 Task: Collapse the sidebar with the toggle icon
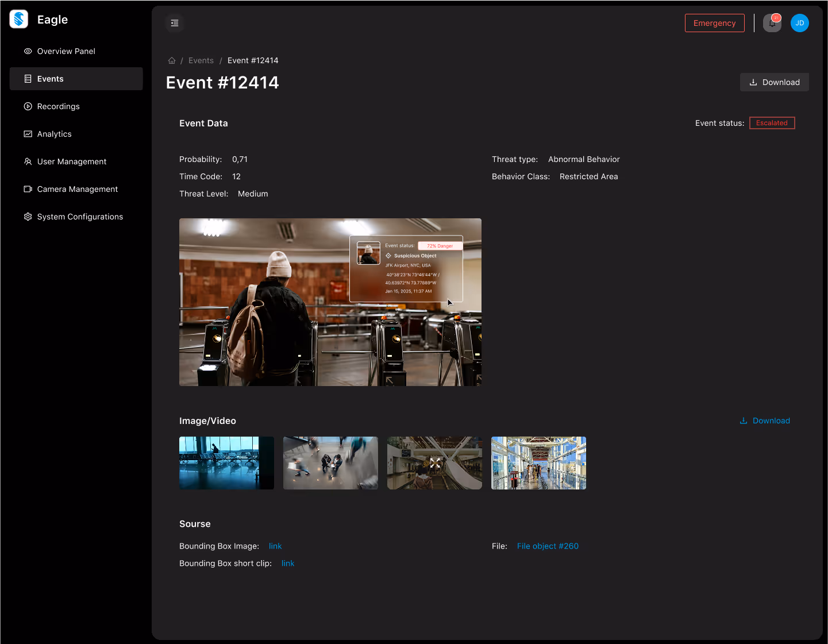(175, 23)
